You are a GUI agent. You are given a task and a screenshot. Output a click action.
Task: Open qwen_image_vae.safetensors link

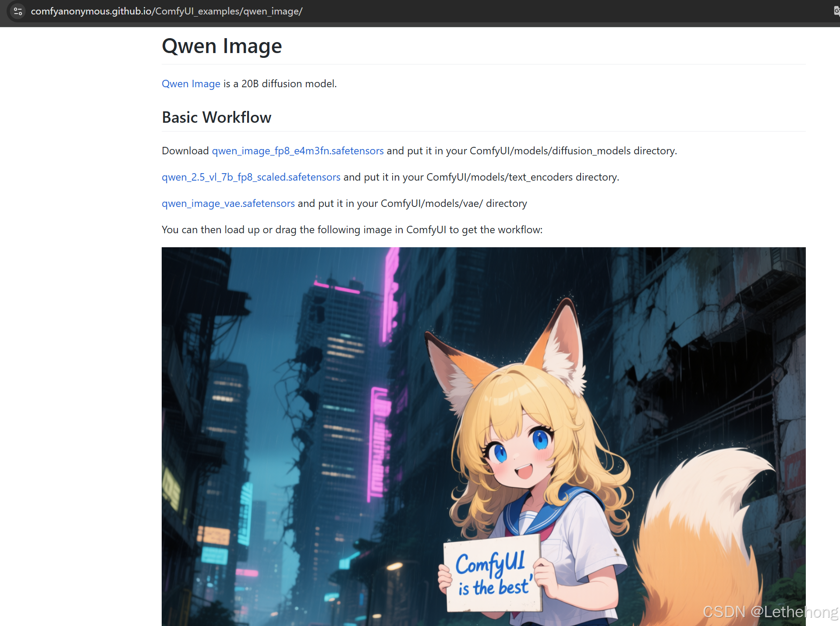click(228, 203)
